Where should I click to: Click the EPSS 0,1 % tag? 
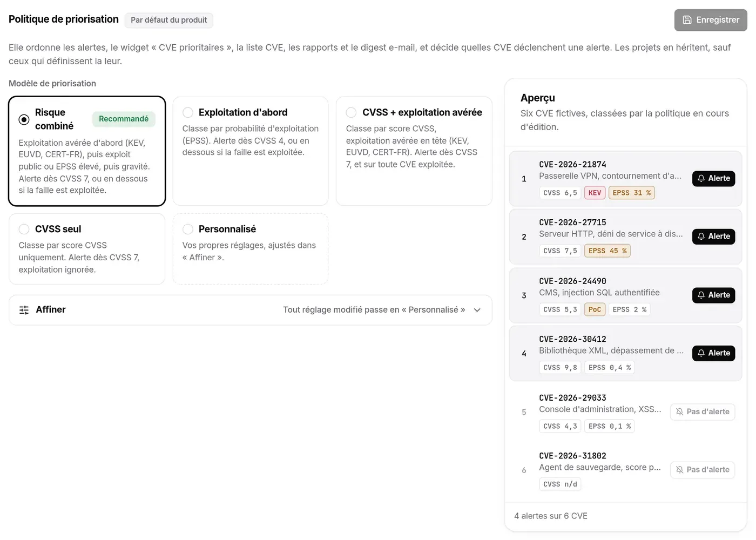pos(610,426)
